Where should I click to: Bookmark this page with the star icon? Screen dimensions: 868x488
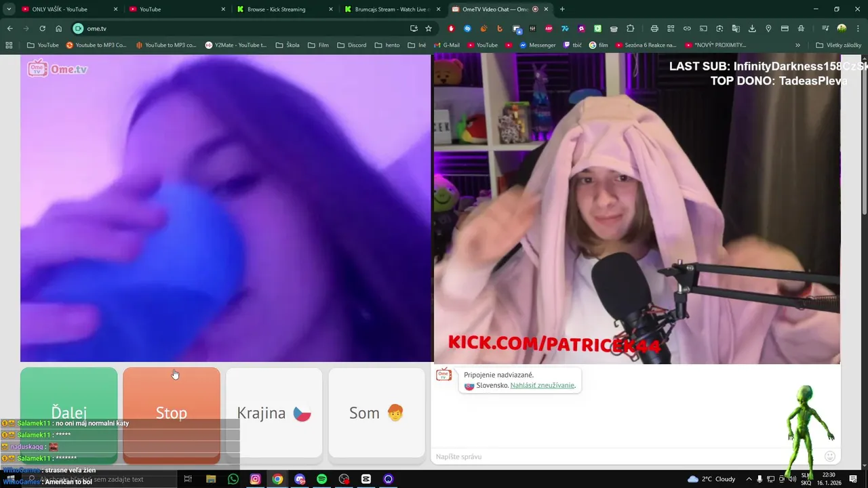click(429, 28)
